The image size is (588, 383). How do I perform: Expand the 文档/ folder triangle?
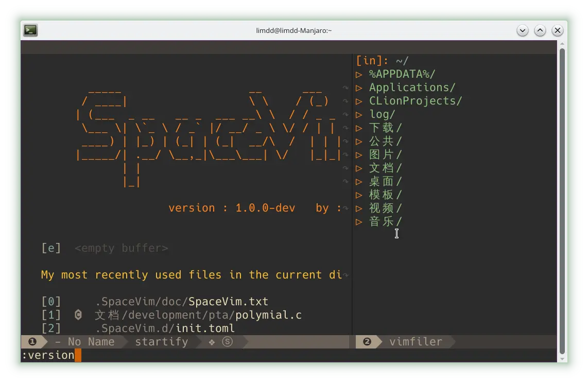pos(359,169)
